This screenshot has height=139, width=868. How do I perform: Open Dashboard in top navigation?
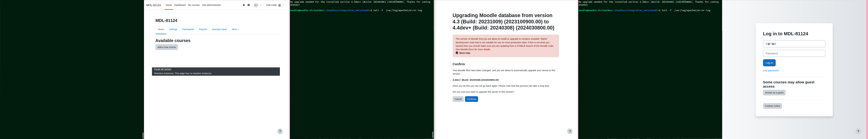click(x=180, y=5)
